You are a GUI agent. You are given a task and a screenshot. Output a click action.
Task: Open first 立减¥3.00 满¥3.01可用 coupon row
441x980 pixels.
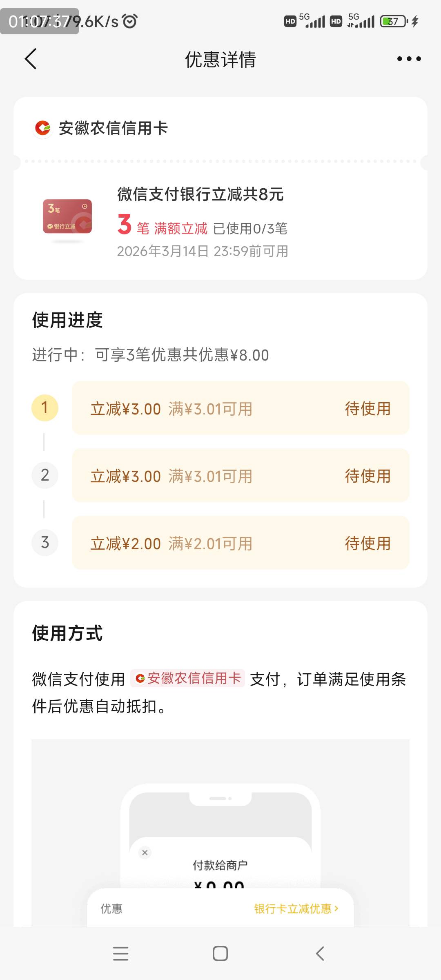[240, 408]
